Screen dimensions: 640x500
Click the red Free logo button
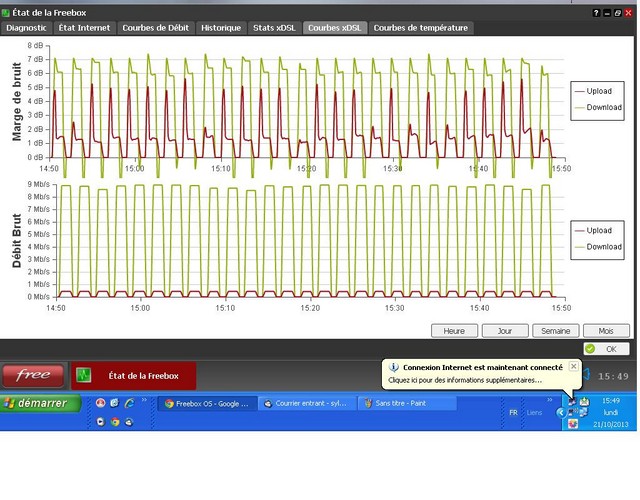pyautogui.click(x=34, y=375)
